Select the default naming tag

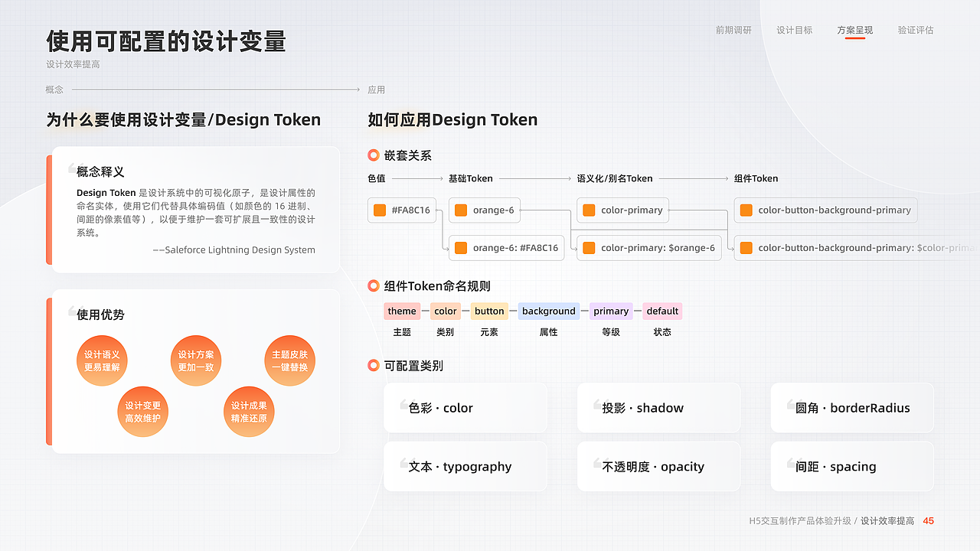(662, 311)
